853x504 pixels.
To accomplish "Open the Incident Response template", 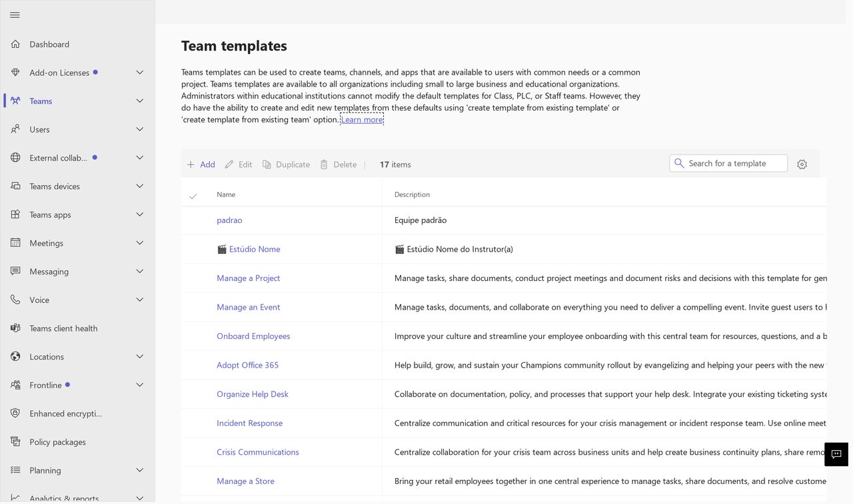I will point(249,423).
